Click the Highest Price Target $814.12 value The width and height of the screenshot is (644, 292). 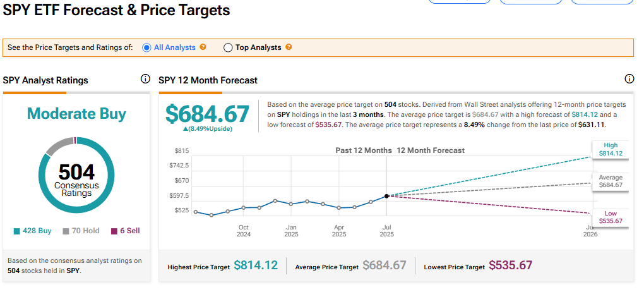pos(256,265)
